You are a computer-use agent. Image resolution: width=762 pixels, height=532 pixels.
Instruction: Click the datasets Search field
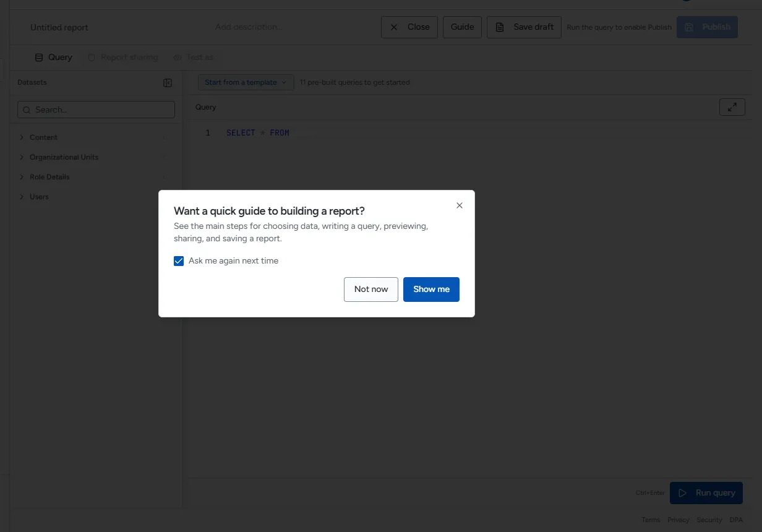pyautogui.click(x=96, y=109)
